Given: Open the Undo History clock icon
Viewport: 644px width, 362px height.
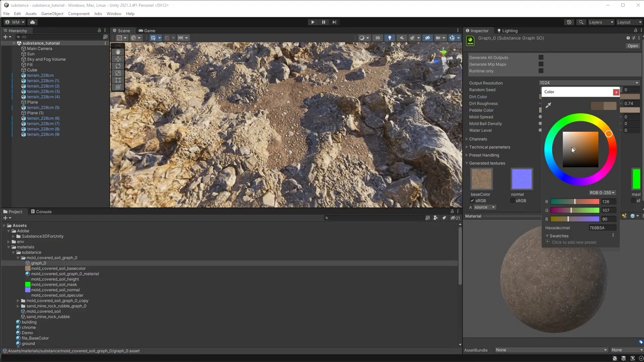Looking at the screenshot, I should [569, 22].
